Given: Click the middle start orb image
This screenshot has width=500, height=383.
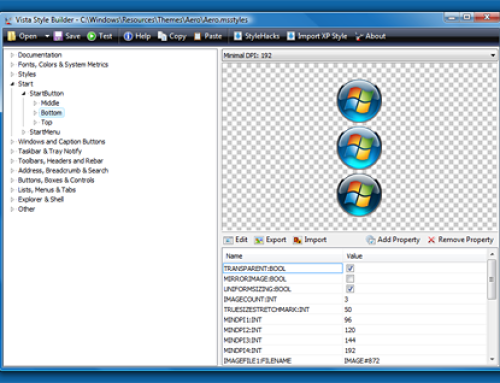Looking at the screenshot, I should pyautogui.click(x=359, y=147).
